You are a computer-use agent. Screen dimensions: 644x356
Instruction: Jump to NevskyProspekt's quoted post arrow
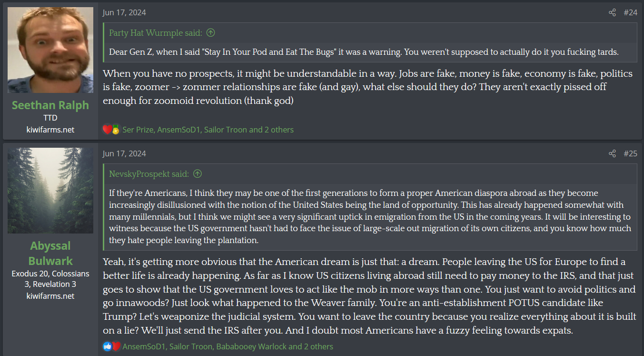click(x=198, y=174)
